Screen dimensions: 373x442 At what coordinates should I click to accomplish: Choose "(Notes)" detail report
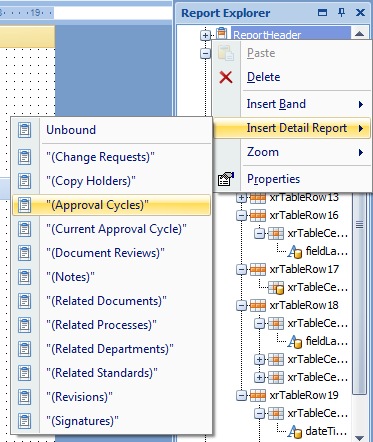point(111,277)
